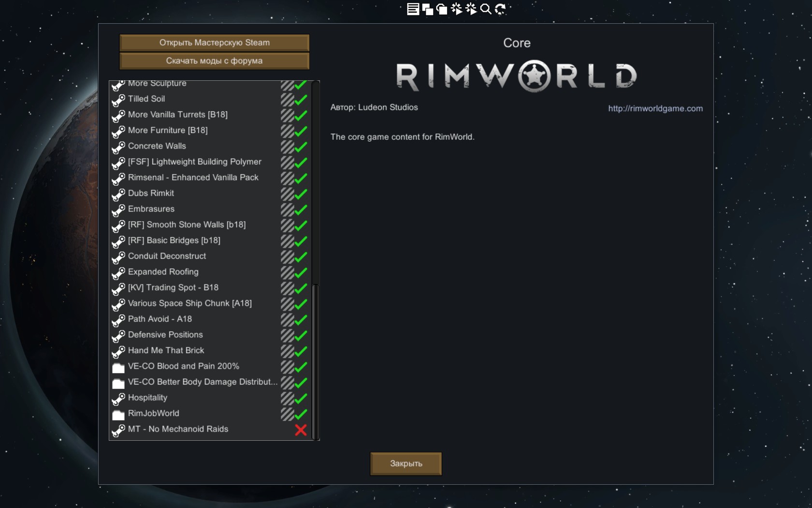Select '[RF] Basic Bridges [b18]' mod name

click(174, 240)
